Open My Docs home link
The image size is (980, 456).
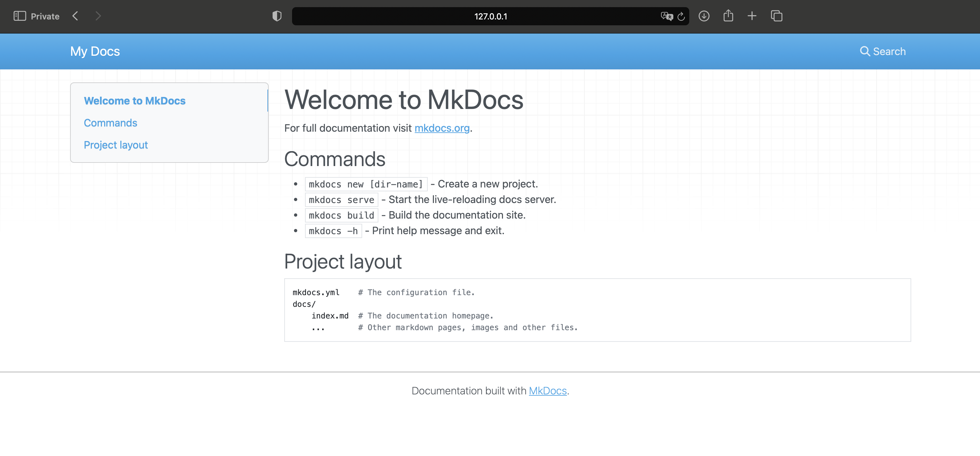[x=95, y=51]
